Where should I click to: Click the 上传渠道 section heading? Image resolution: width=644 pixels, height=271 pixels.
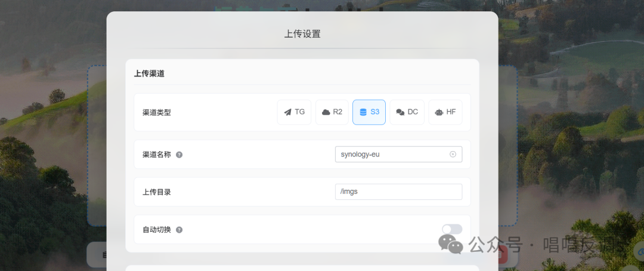[x=149, y=74]
